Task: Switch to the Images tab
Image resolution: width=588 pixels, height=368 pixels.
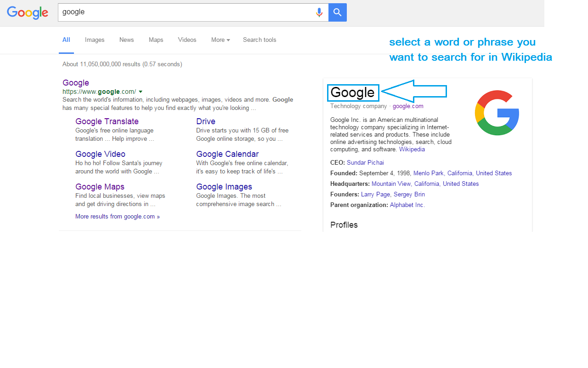Action: point(95,40)
